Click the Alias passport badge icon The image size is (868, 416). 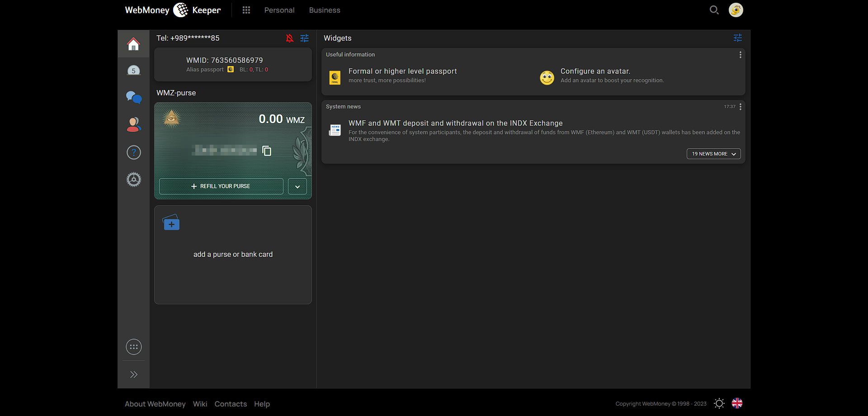coord(231,69)
